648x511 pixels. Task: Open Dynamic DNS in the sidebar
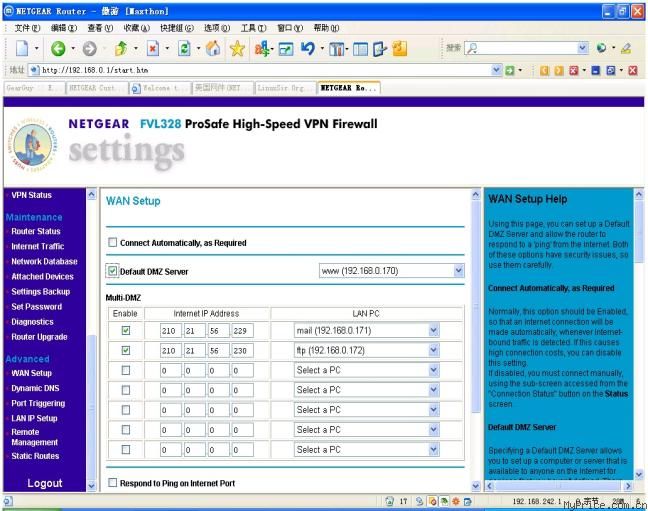pyautogui.click(x=35, y=388)
